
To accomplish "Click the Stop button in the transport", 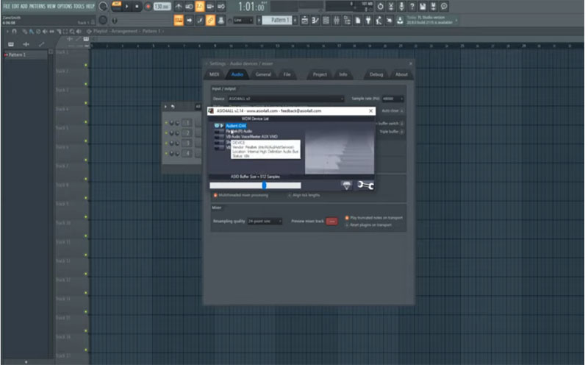I will tap(137, 7).
